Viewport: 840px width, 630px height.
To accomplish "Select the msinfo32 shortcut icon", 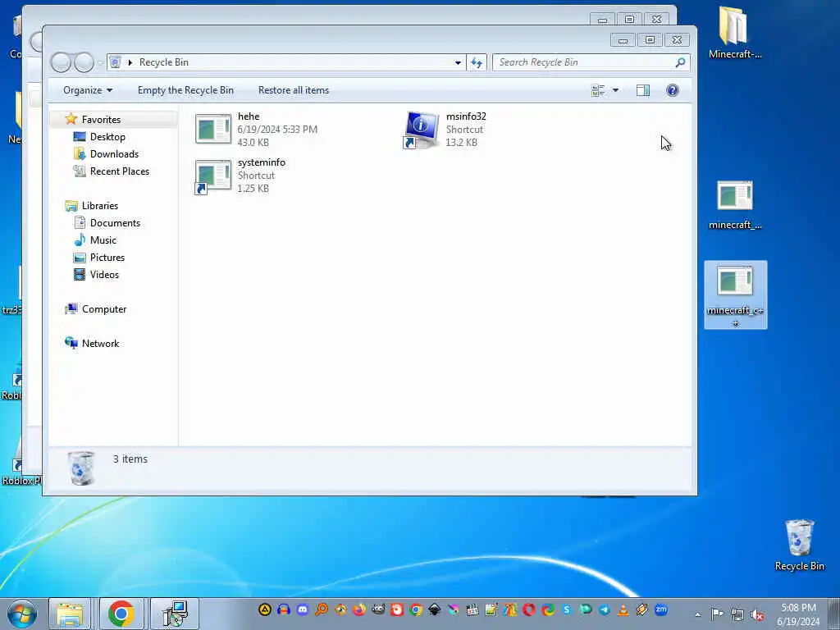I will coord(421,129).
